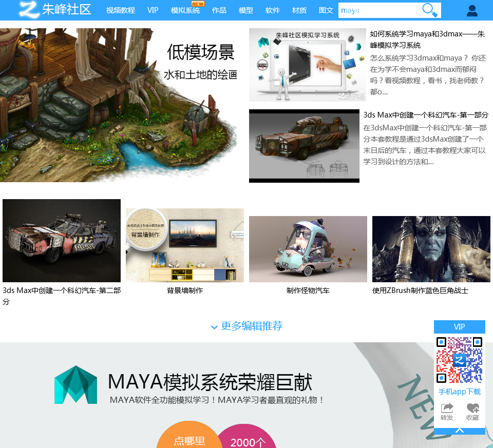Screen dimensions: 493x448
Task: Open 低模场景 featured banner image
Action: (119, 105)
